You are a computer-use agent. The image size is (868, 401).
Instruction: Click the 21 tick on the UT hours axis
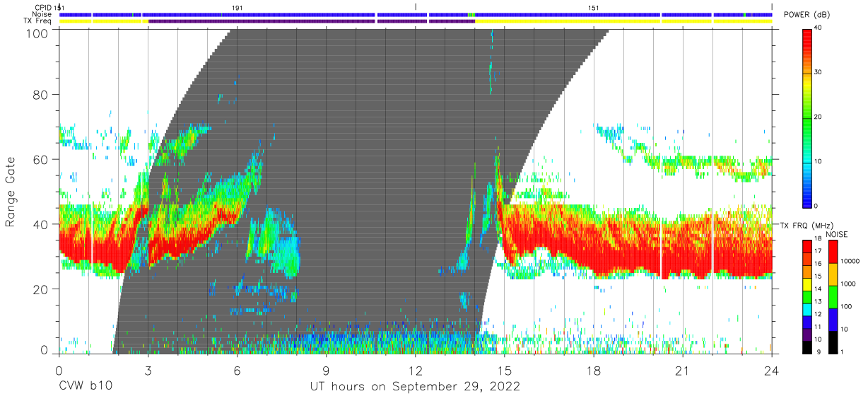pos(683,370)
